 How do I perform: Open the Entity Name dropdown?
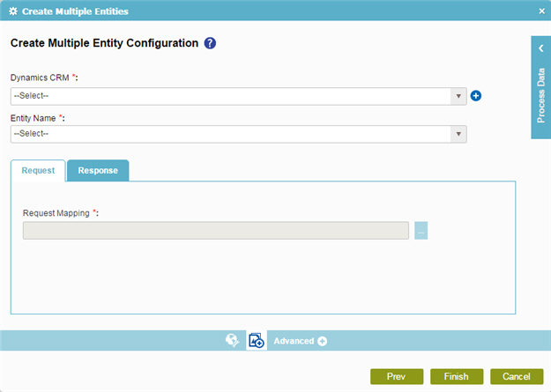click(239, 134)
